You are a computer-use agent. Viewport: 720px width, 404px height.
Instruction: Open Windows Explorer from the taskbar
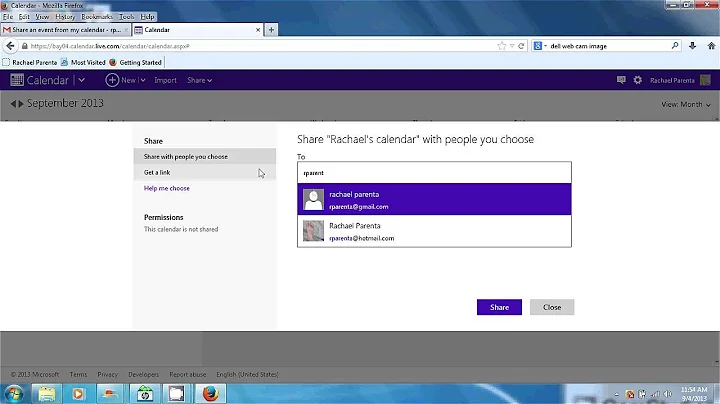46,394
